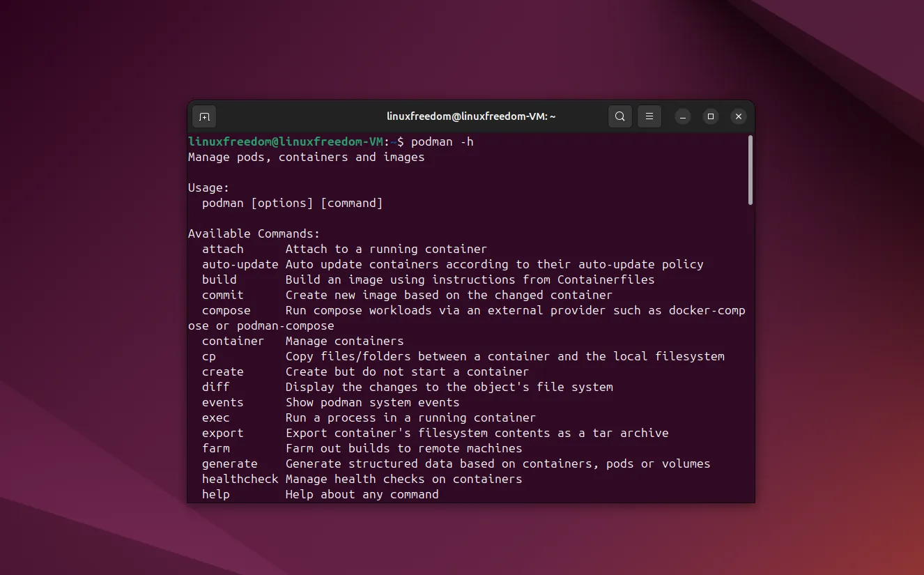Click the 'Usage:' heading
This screenshot has width=924, height=575.
209,187
